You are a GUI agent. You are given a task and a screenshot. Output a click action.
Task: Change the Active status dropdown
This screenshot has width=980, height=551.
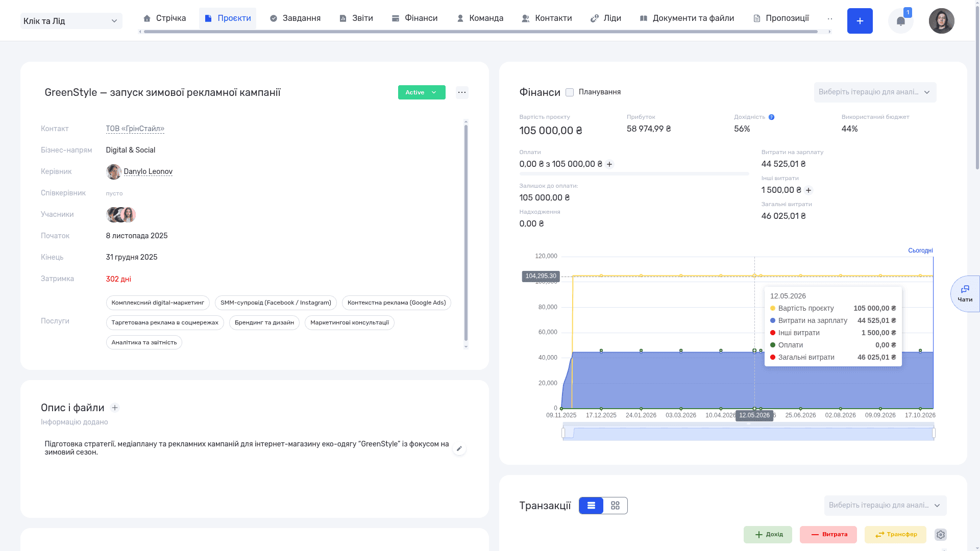tap(422, 92)
